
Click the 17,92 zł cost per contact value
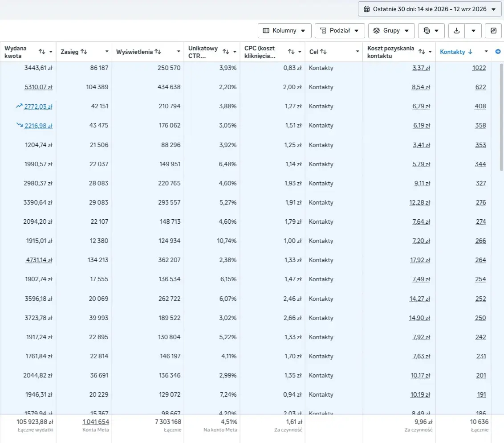pos(420,260)
